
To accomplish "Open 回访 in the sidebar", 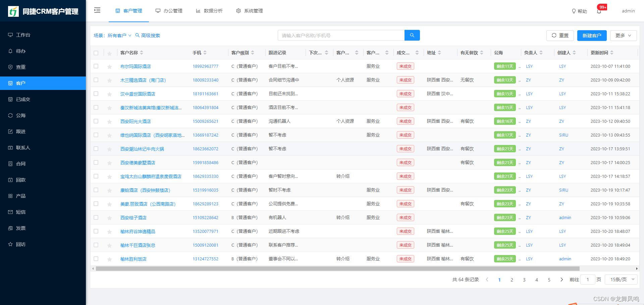I will pos(43,244).
